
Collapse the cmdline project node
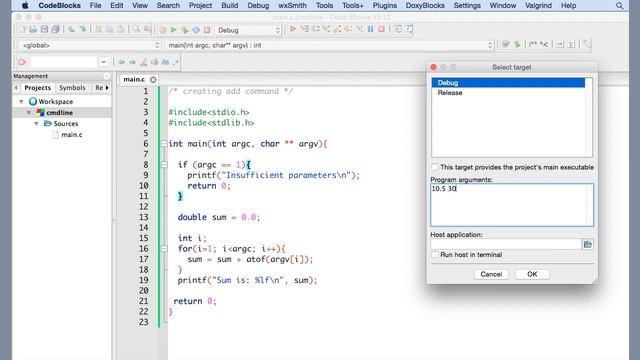(x=29, y=112)
